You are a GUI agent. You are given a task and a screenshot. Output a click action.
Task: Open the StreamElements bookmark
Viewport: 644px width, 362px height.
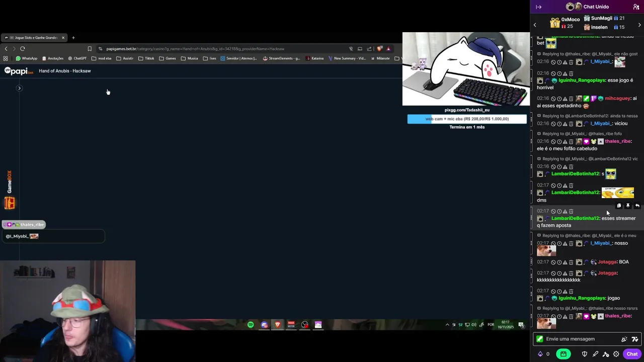click(x=282, y=58)
